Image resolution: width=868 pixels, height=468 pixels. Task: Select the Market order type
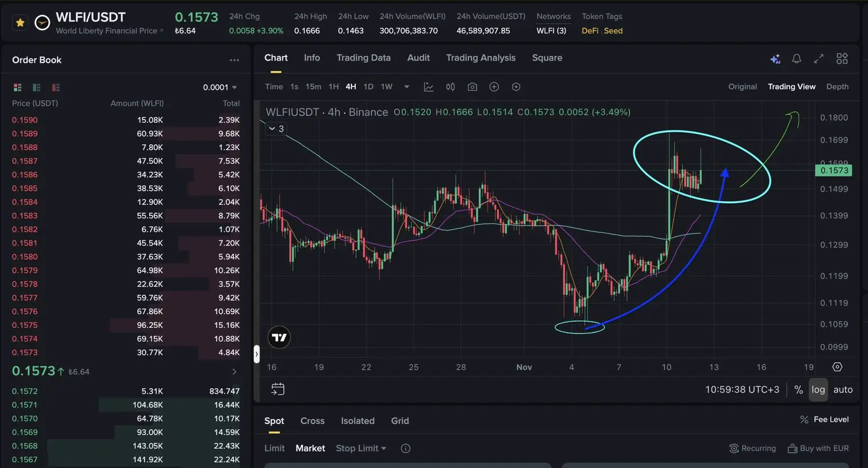310,448
